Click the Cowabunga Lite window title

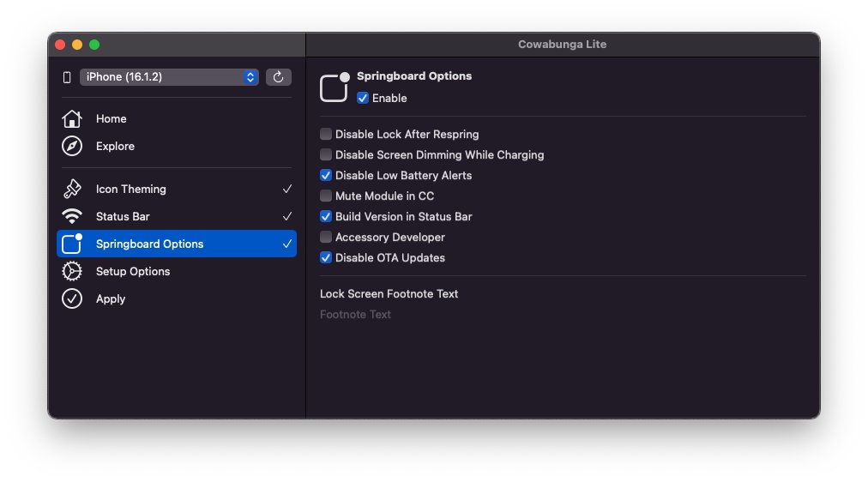click(562, 45)
